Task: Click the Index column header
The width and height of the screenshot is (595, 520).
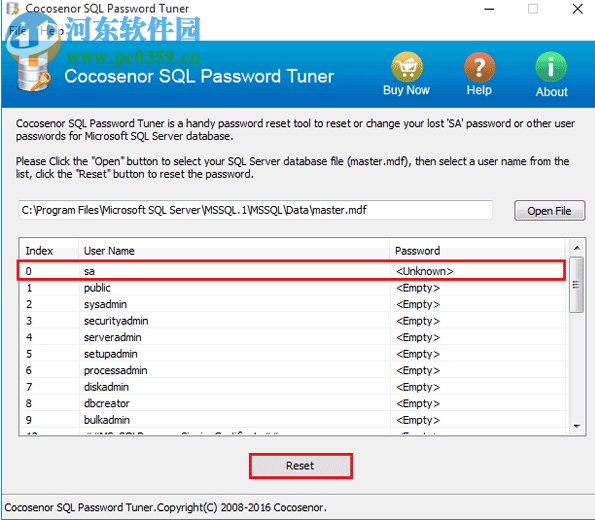Action: 49,251
